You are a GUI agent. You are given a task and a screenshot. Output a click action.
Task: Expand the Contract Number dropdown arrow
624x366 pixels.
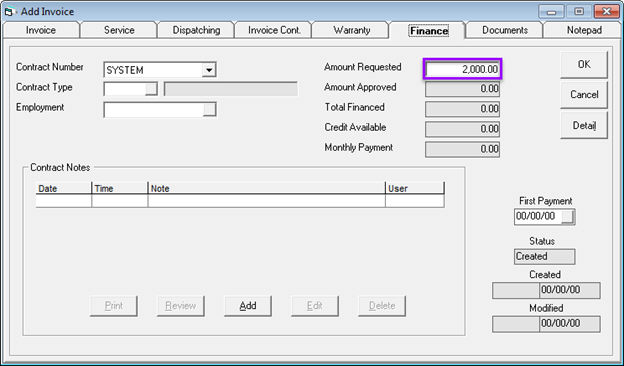[x=209, y=70]
